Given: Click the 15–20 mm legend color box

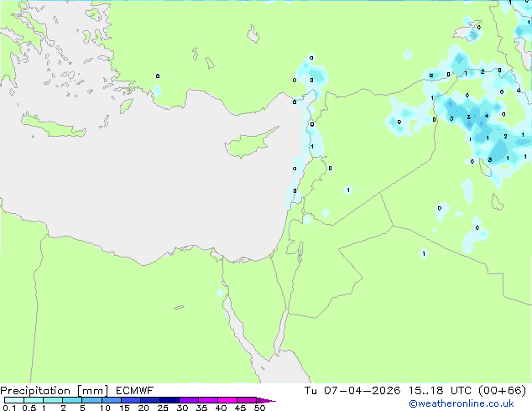Looking at the screenshot, I should click(x=131, y=400).
